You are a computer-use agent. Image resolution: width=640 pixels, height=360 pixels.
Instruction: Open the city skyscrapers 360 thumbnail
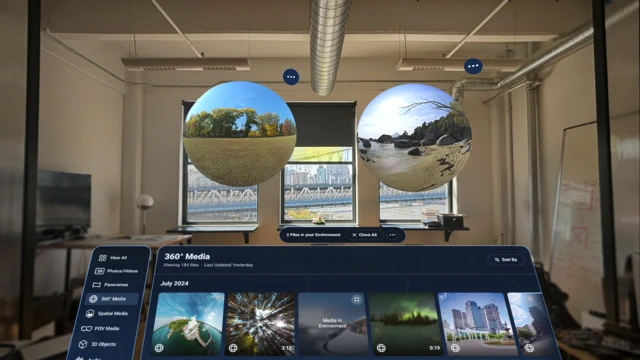coord(475,323)
